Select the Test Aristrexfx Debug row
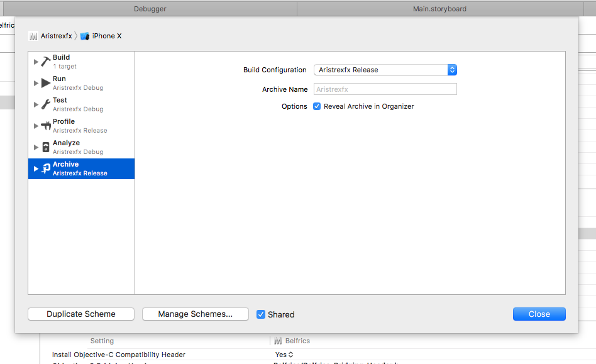Screen dimensions: 596x364 click(81, 104)
